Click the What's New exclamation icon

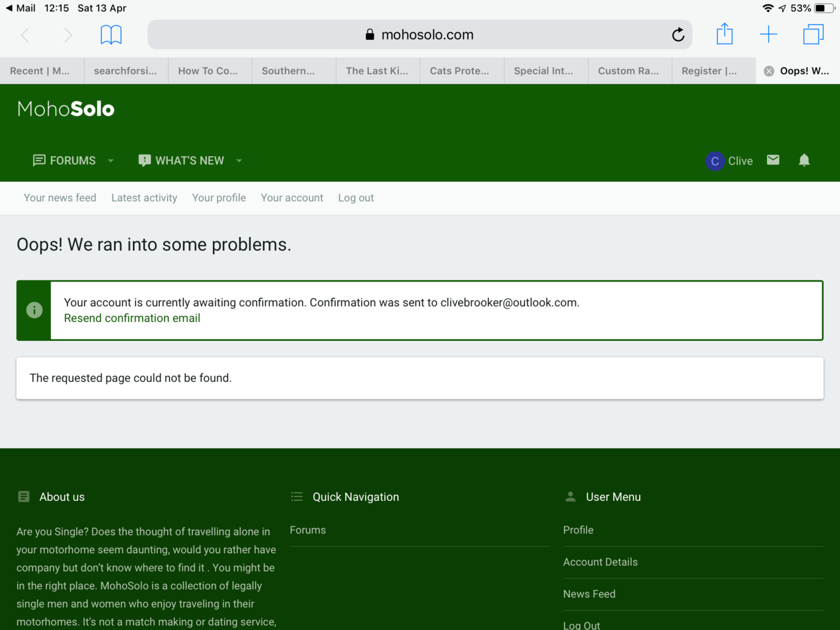pos(144,161)
